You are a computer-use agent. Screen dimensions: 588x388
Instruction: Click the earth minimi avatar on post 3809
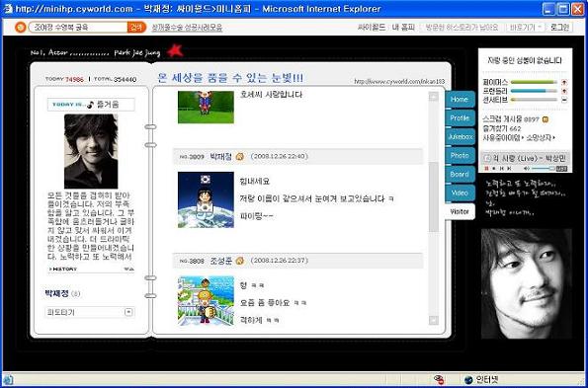tap(206, 199)
